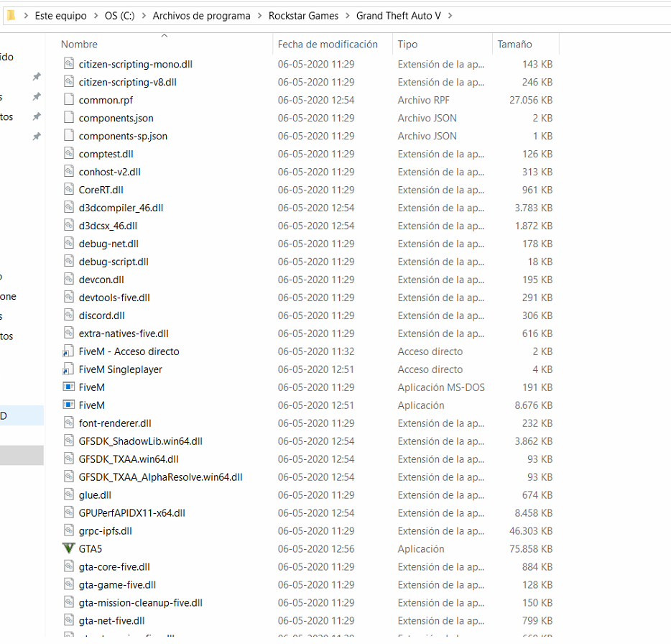Click the Aplicación MS-DOS type cell
Viewport: 671px width, 644px height.
click(x=441, y=387)
